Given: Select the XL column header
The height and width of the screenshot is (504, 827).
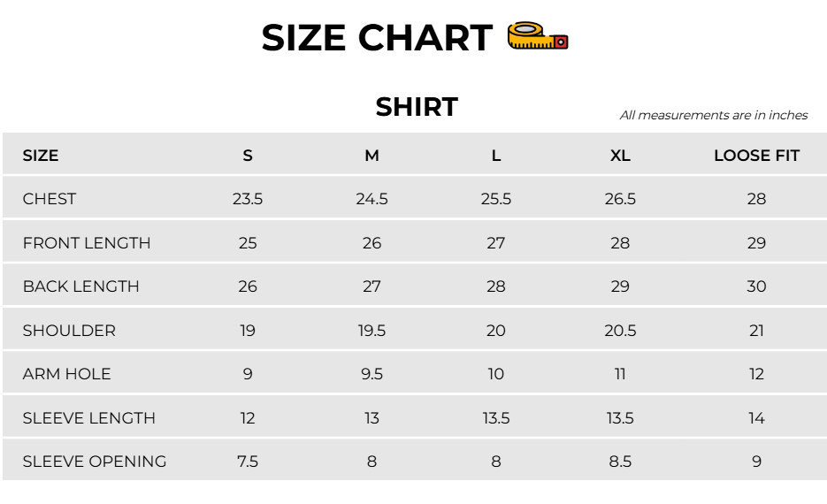Looking at the screenshot, I should point(620,156).
